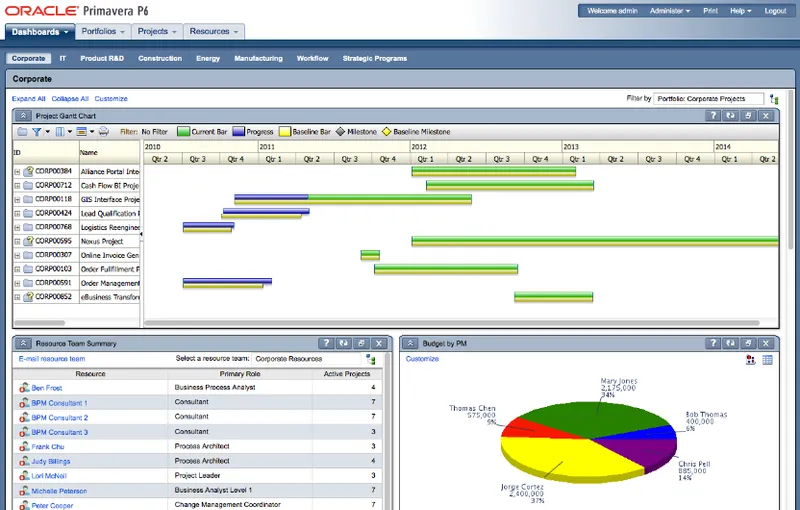
Task: Switch to the IT dashboard tab
Action: pyautogui.click(x=63, y=58)
